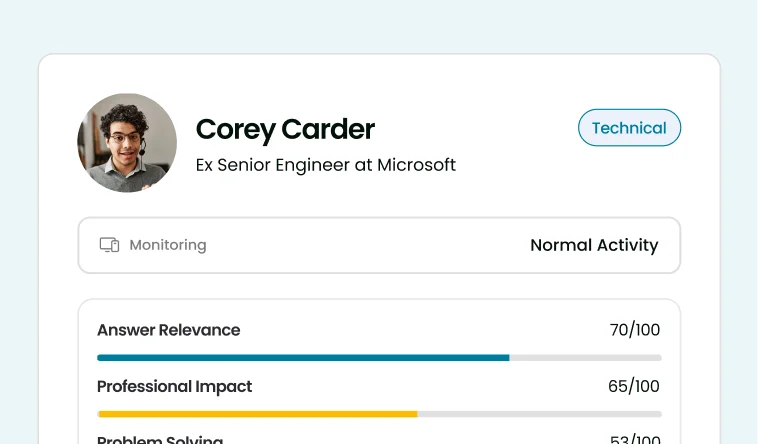Click the Answer Relevance label
Image resolution: width=758 pixels, height=444 pixels.
(169, 330)
